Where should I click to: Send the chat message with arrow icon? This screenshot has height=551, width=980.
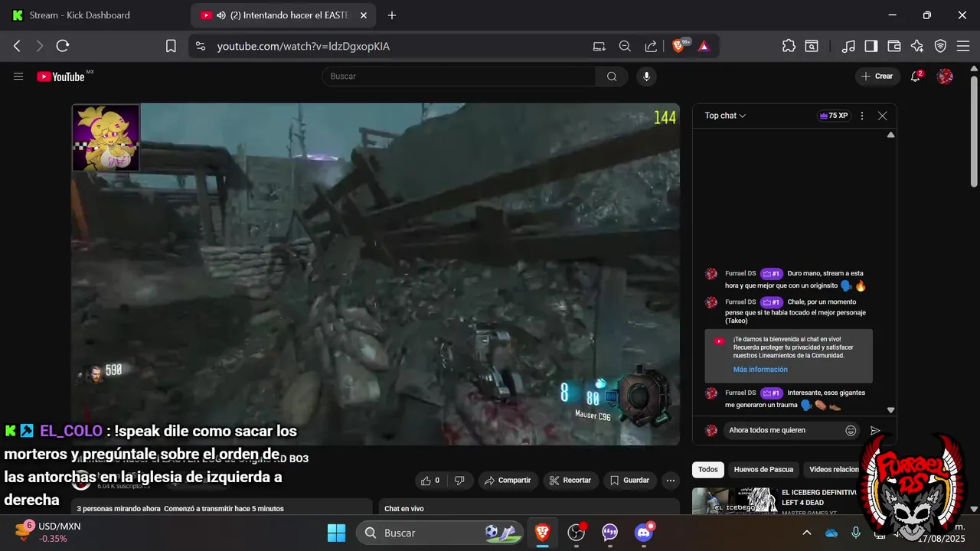pos(875,430)
